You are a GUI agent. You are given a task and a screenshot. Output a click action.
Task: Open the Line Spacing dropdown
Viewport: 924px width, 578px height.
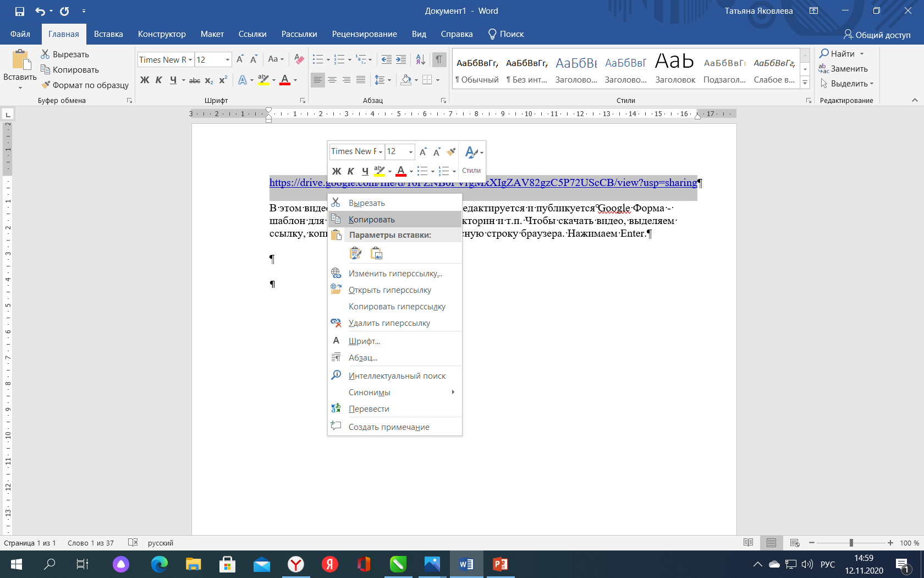pos(383,80)
